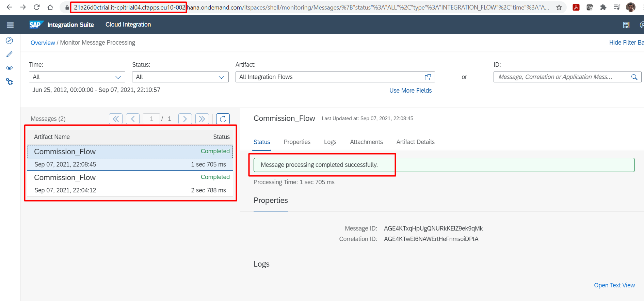Viewport: 644px width, 301px height.
Task: Click the Status column header
Action: 222,137
